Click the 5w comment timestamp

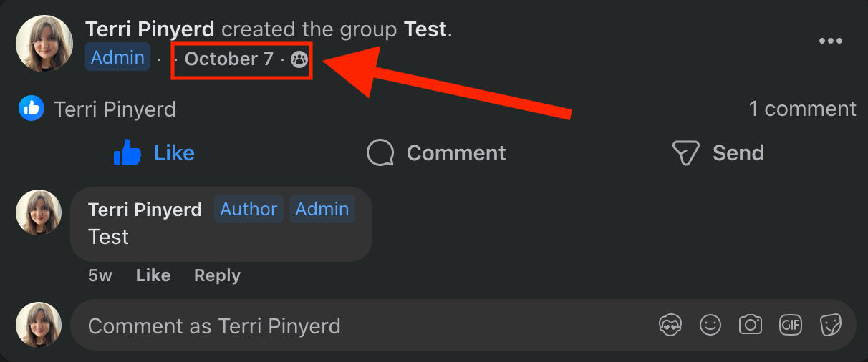pyautogui.click(x=100, y=275)
